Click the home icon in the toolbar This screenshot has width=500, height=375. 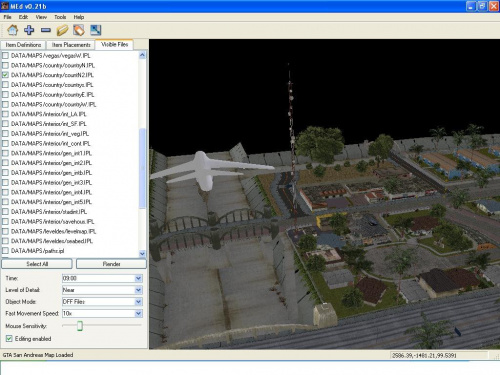point(13,30)
